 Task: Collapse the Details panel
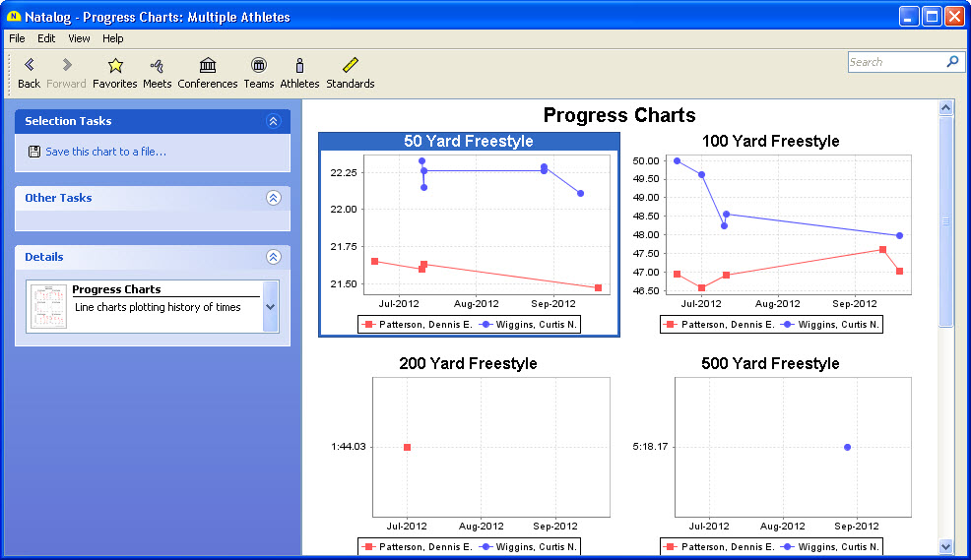(x=274, y=257)
